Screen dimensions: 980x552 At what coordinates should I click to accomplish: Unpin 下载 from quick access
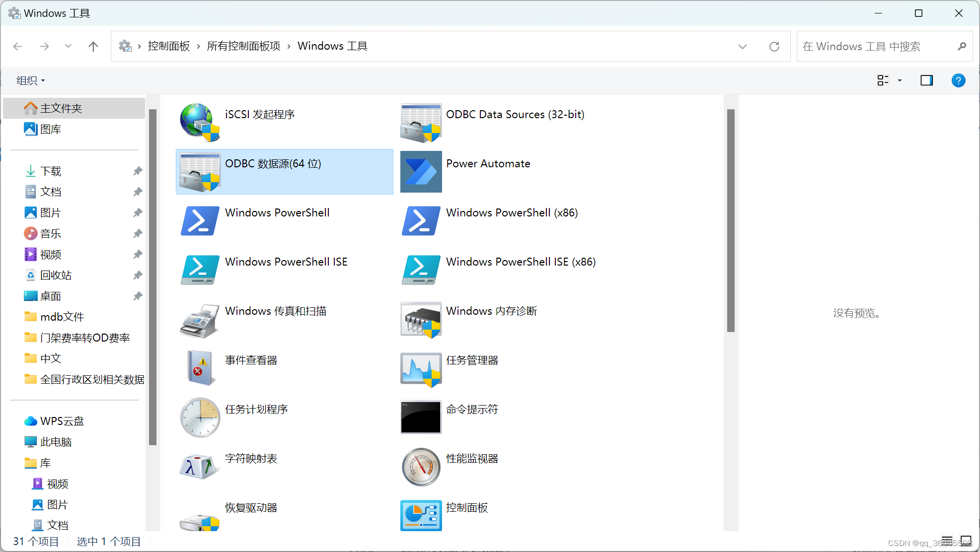point(138,171)
